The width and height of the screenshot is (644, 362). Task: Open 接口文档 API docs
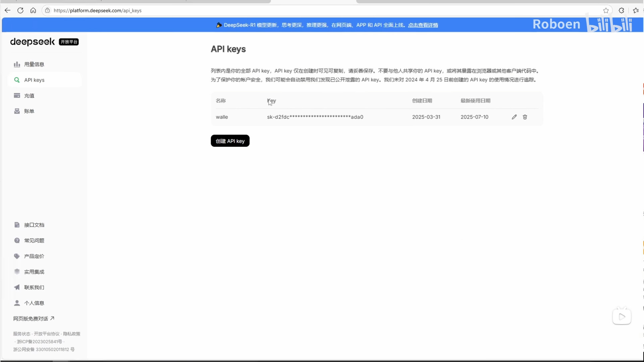[x=34, y=225]
